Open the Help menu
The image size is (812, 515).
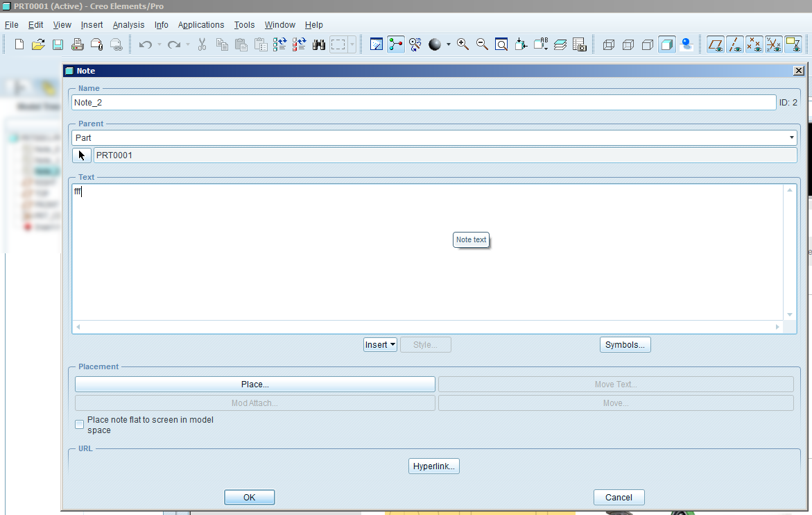point(314,25)
